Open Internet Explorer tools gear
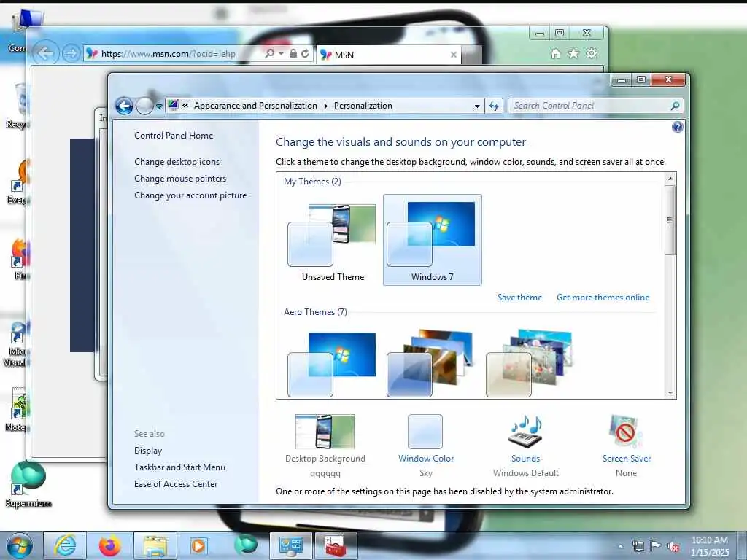The image size is (747, 560). [x=592, y=53]
